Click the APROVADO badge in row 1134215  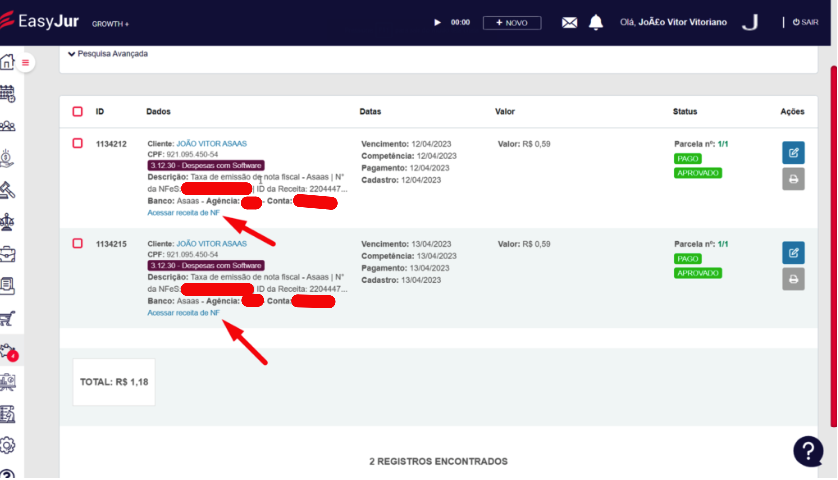(x=698, y=273)
